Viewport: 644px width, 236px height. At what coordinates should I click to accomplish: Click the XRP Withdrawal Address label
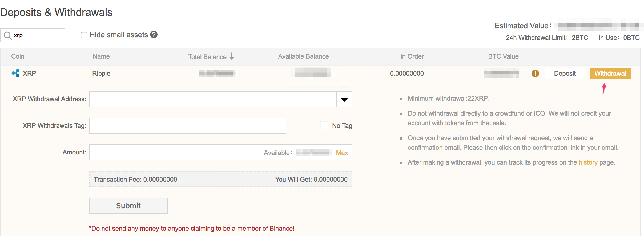49,99
